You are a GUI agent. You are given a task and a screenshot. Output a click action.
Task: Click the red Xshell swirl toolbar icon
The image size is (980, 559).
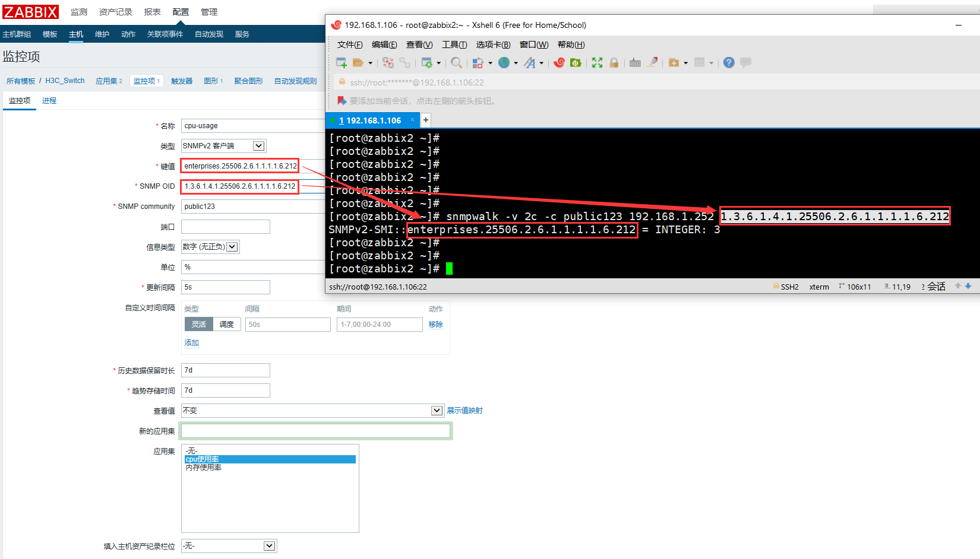tap(559, 63)
